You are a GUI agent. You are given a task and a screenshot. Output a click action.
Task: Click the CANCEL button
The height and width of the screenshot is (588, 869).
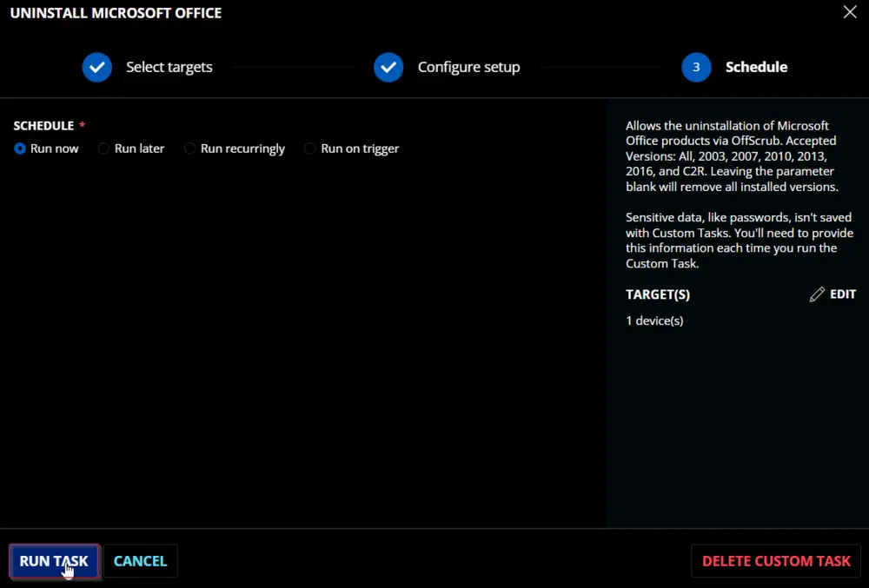140,561
